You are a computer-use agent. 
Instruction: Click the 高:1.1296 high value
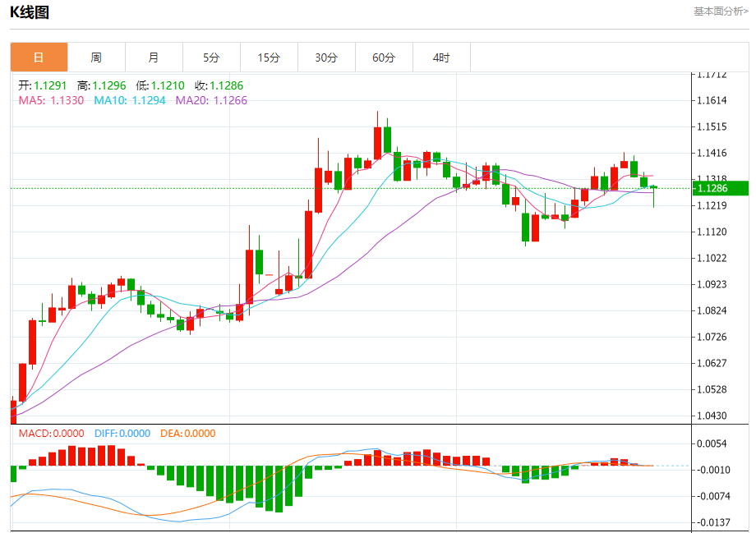(x=102, y=85)
